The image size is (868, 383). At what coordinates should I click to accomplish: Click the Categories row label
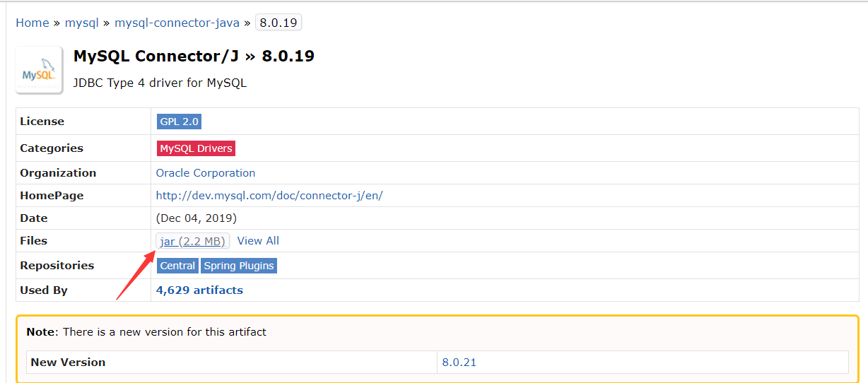[52, 148]
